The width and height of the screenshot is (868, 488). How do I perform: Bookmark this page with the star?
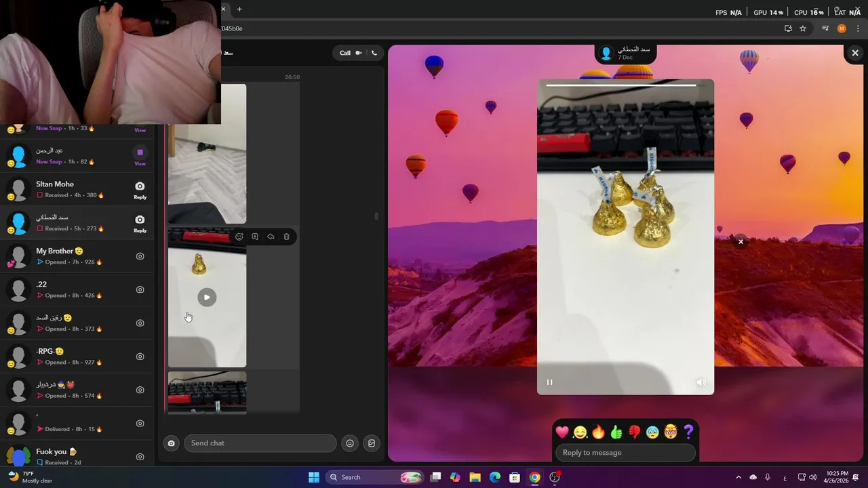tap(803, 28)
